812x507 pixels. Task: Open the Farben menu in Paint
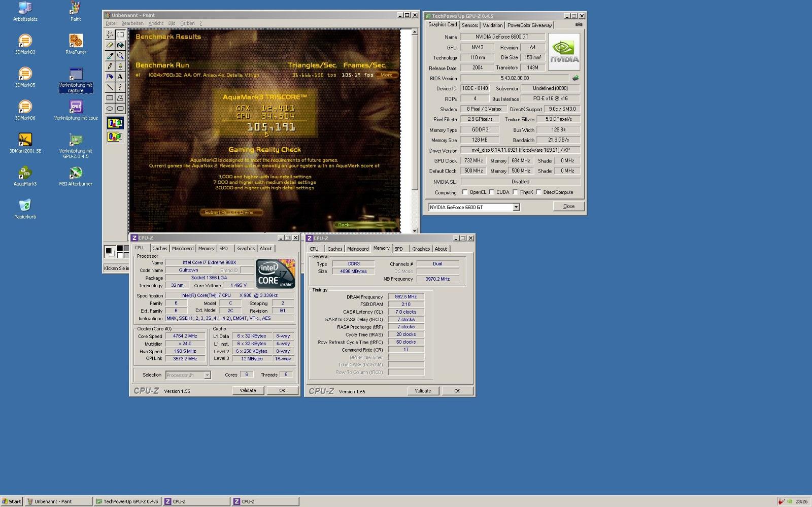tap(187, 23)
